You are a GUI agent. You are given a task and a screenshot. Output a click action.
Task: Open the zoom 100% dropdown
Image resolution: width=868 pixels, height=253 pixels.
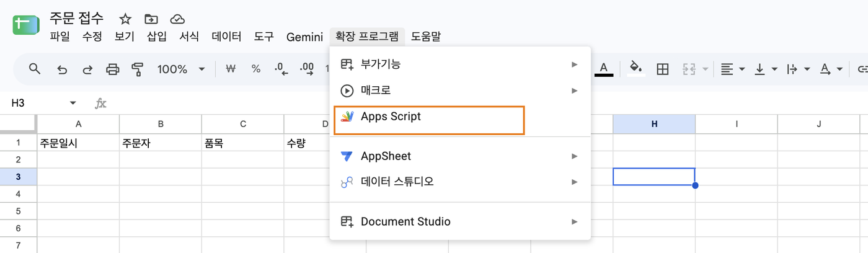181,69
